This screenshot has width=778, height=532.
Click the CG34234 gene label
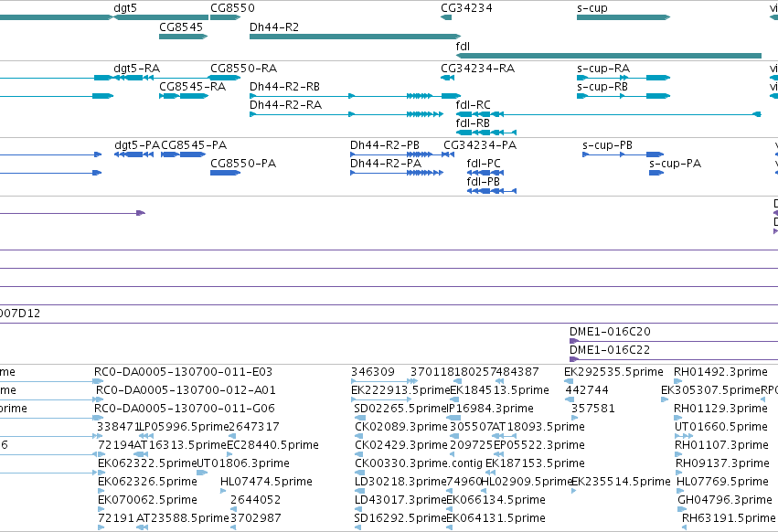[466, 8]
